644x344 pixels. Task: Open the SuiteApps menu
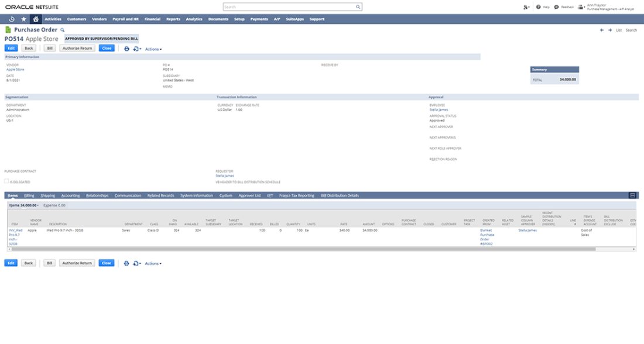point(294,19)
